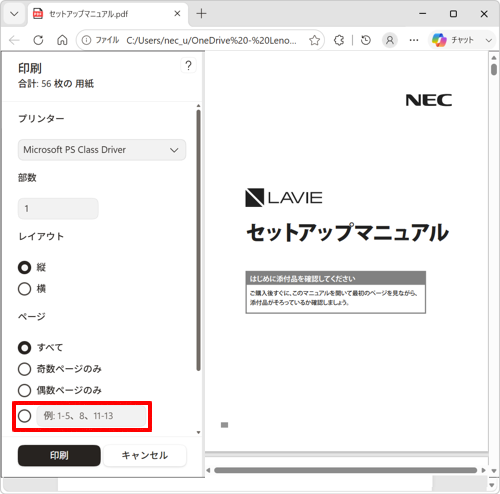Select すべて pages radio button
Viewport: 500px width, 494px height.
click(x=24, y=348)
